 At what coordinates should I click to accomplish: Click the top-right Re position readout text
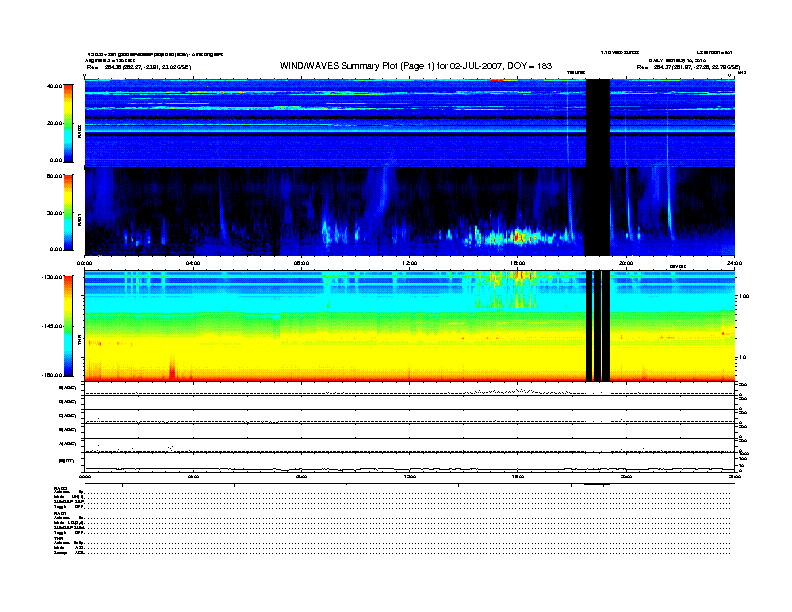[x=688, y=67]
